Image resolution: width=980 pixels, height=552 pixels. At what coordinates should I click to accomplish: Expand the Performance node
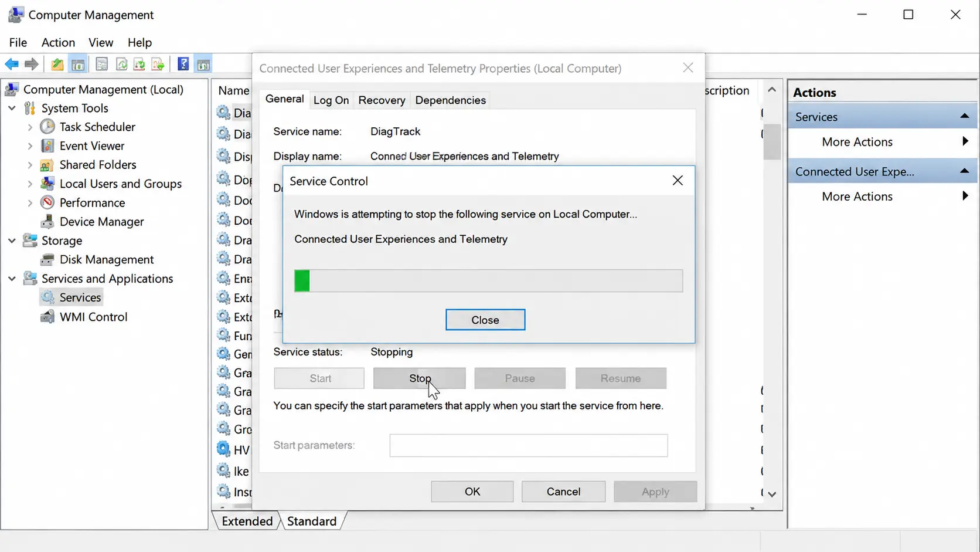[30, 202]
